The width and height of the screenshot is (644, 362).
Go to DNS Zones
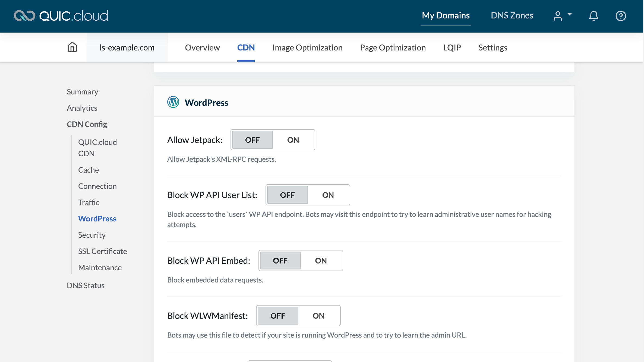coord(512,15)
